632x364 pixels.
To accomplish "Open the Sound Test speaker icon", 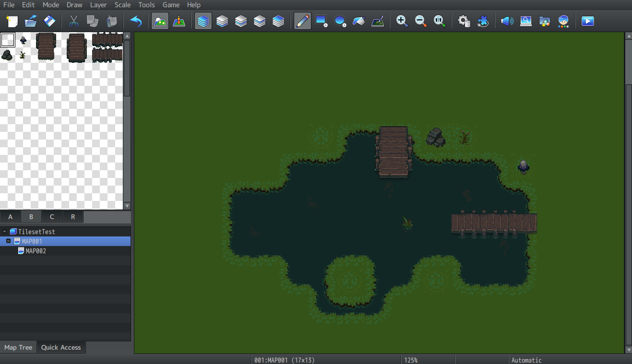I will pos(507,21).
